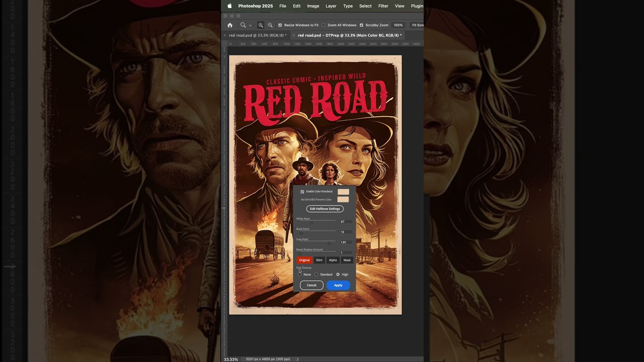The width and height of the screenshot is (644, 362).
Task: Select High for Post Cleanup
Action: pos(338,275)
